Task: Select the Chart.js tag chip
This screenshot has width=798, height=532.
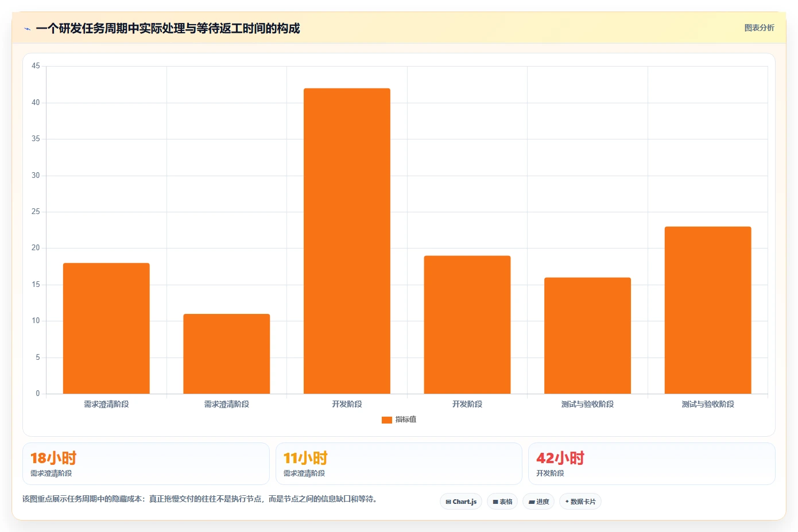Action: coord(461,502)
